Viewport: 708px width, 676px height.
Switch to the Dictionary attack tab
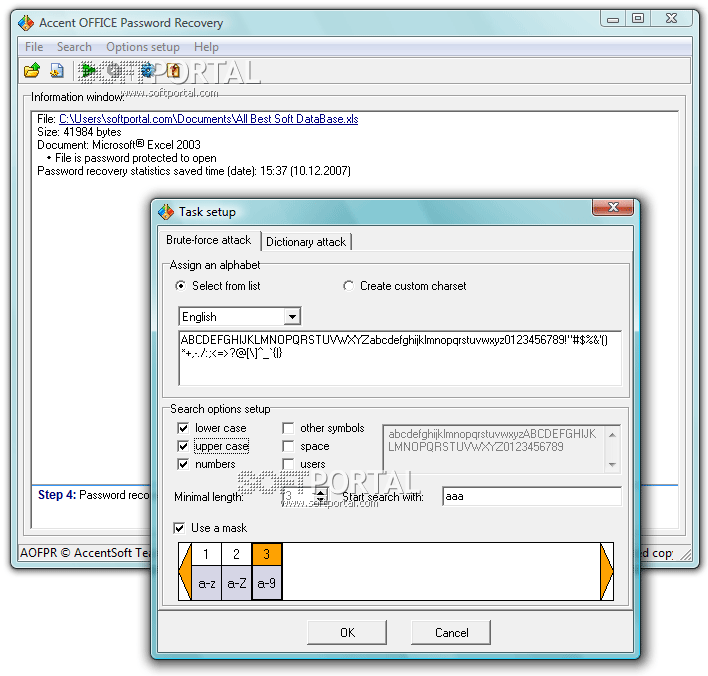click(x=306, y=242)
